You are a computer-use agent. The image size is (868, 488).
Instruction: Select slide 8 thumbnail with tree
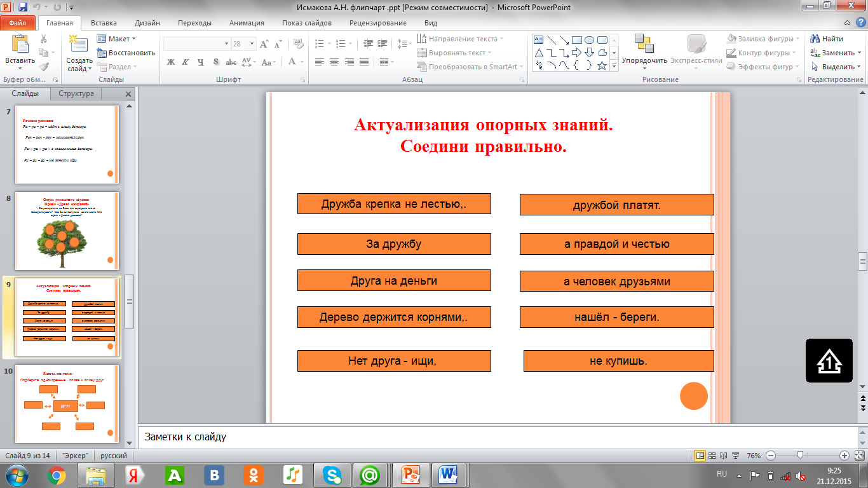coord(66,231)
